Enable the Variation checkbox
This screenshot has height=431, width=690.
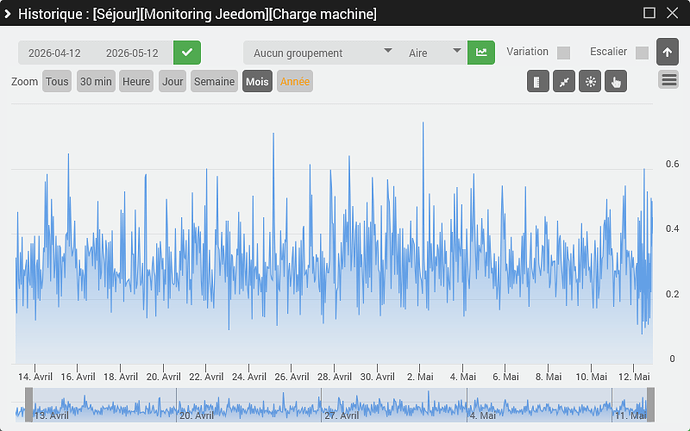[563, 53]
